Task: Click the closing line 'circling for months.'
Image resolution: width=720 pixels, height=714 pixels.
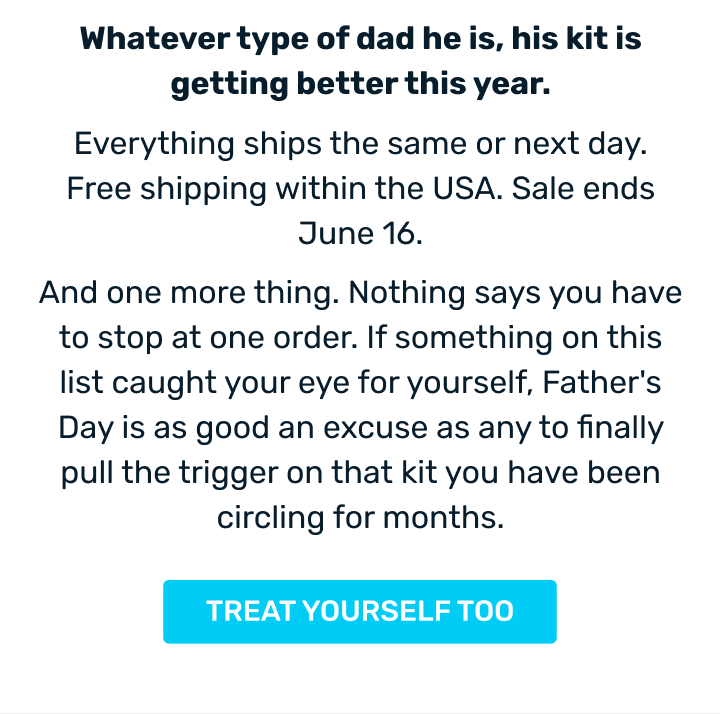Action: coord(360,519)
